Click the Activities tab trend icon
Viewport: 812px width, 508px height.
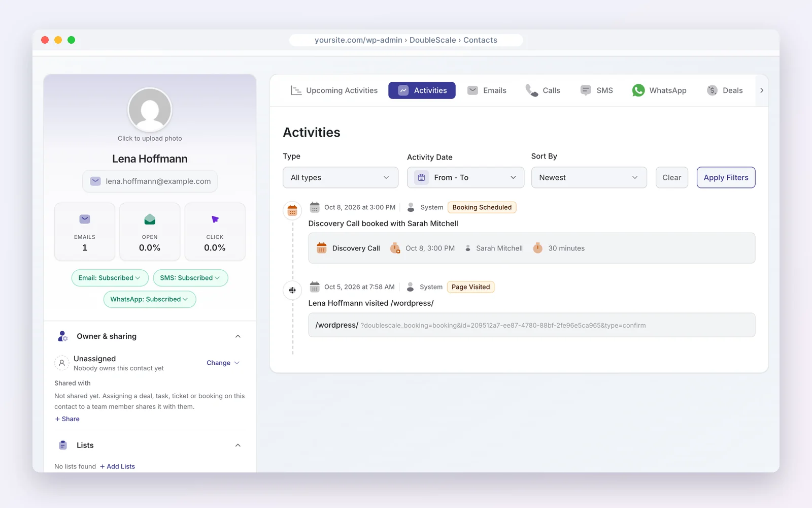coord(403,90)
